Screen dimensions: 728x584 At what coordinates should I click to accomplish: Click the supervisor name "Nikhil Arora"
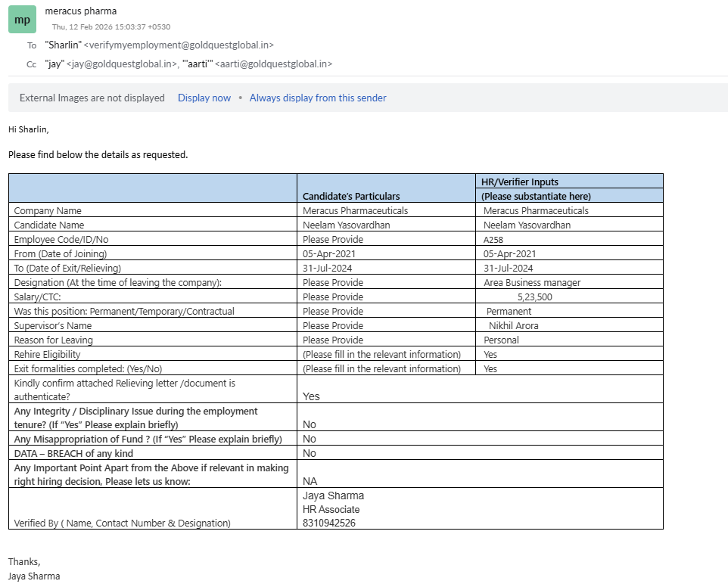[513, 325]
